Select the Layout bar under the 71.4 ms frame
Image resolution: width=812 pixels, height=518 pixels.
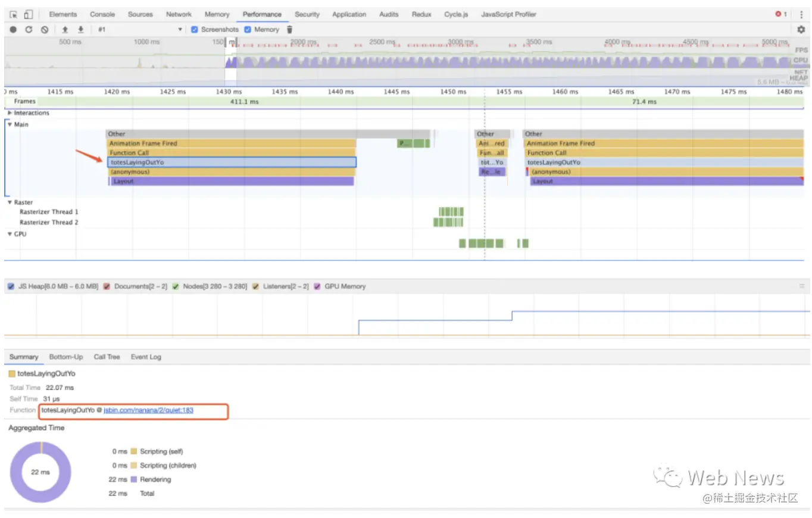(x=667, y=181)
